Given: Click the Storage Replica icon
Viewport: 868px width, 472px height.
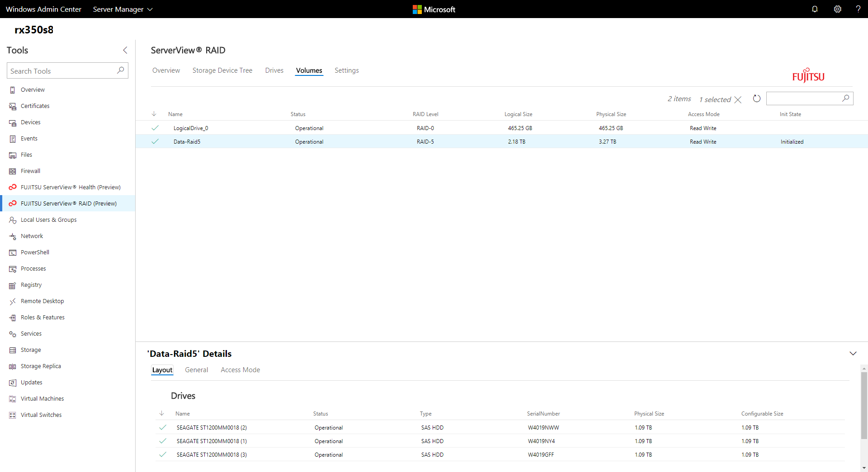Looking at the screenshot, I should (13, 366).
